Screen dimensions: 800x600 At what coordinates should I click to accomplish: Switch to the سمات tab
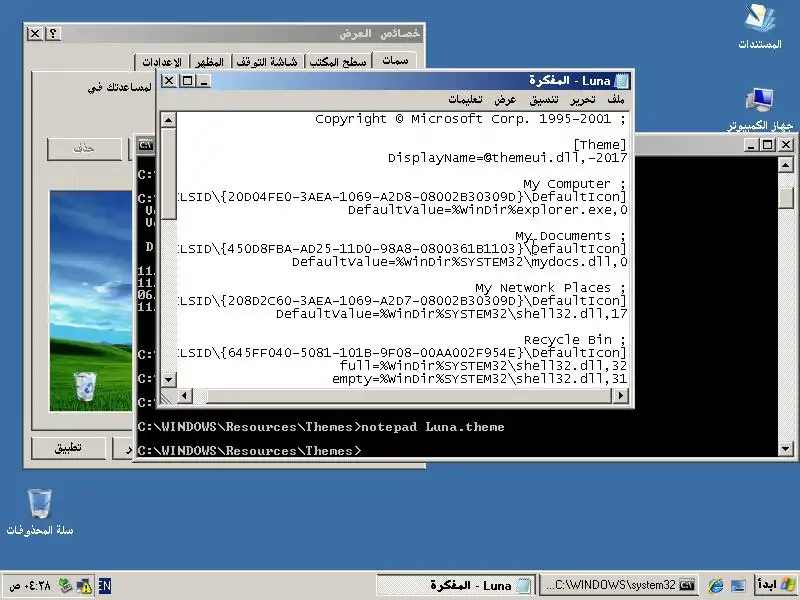pyautogui.click(x=395, y=61)
